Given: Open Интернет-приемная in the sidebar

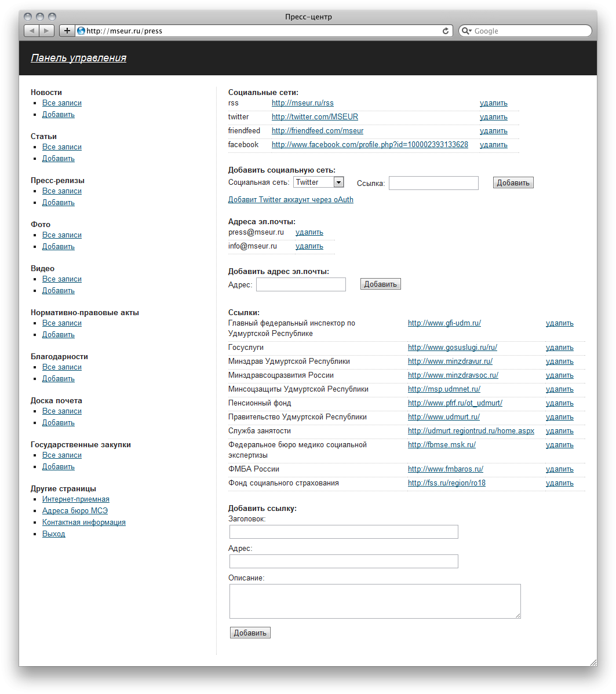Looking at the screenshot, I should point(75,499).
